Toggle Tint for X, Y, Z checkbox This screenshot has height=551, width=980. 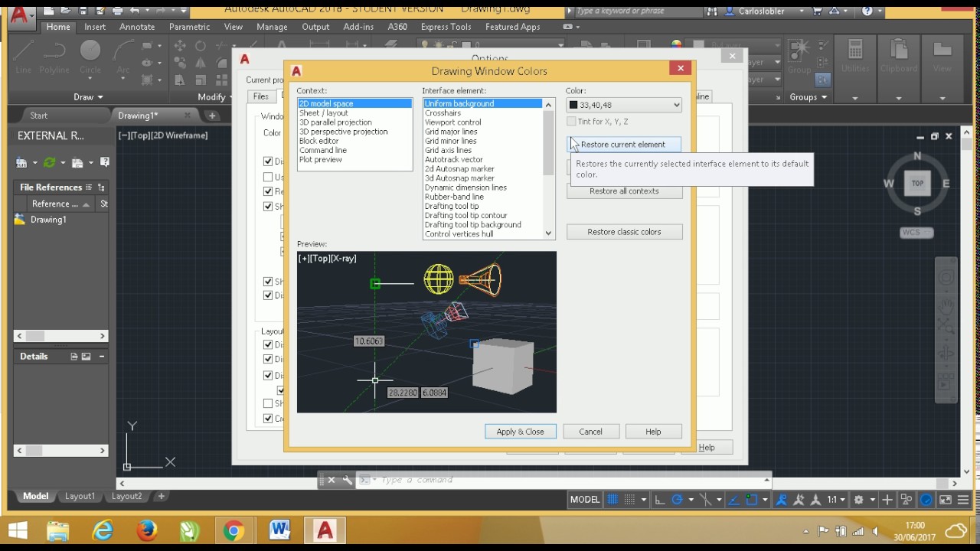571,122
